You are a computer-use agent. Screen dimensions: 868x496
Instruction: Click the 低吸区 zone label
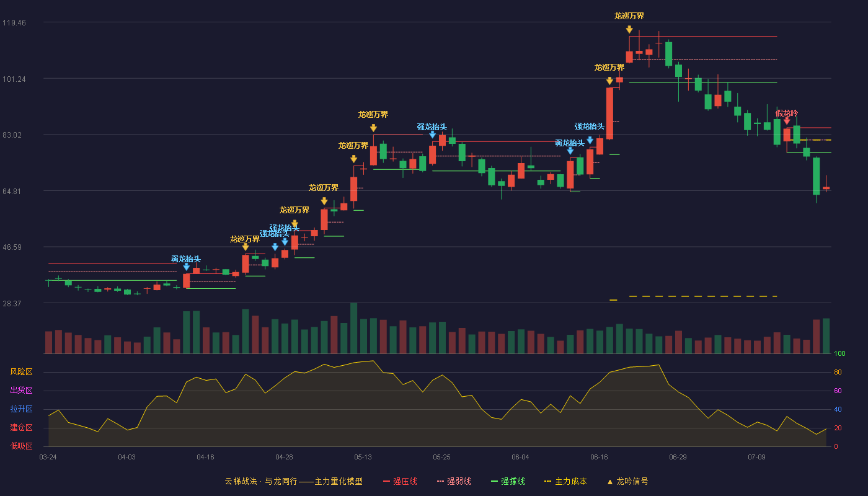pyautogui.click(x=21, y=446)
